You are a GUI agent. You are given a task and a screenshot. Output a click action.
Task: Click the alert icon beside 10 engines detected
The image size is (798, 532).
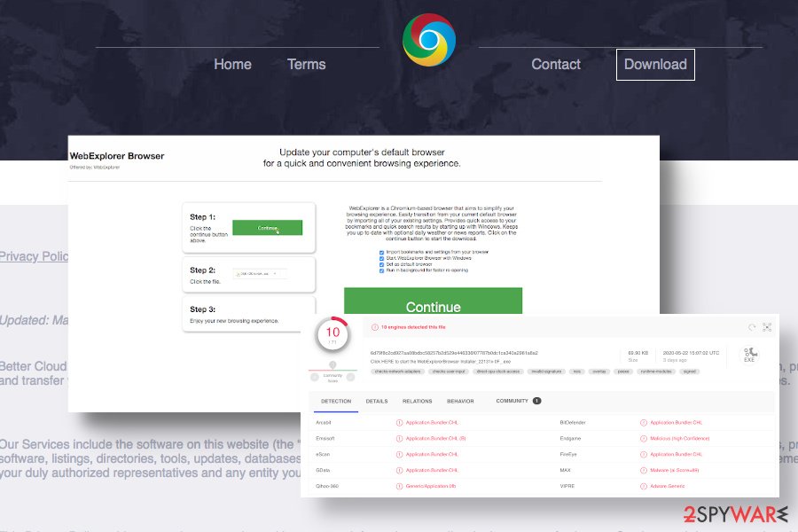click(374, 327)
